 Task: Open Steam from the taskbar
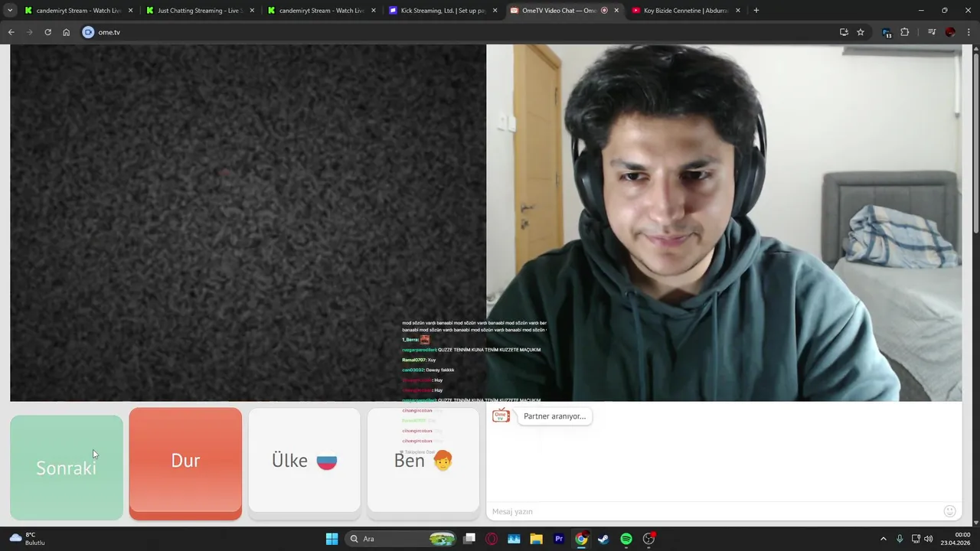603,539
